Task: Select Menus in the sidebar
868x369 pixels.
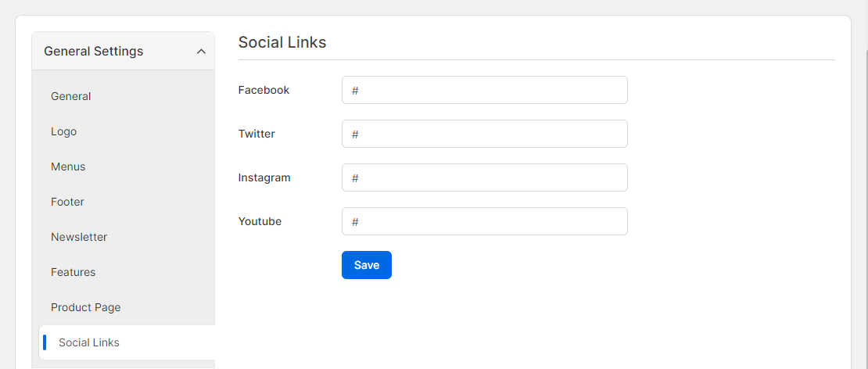Action: (x=68, y=167)
